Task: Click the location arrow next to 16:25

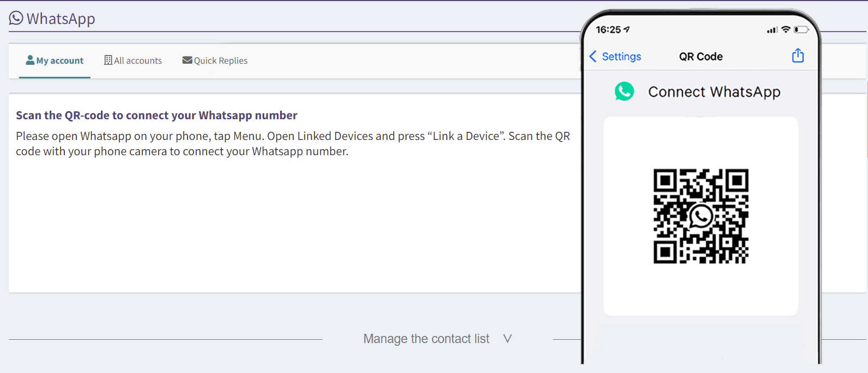Action: 627,29
